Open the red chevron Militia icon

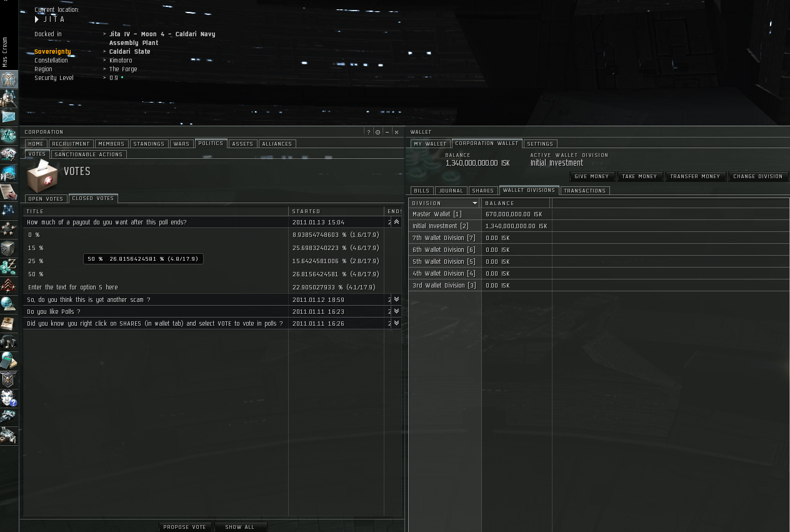pyautogui.click(x=9, y=286)
